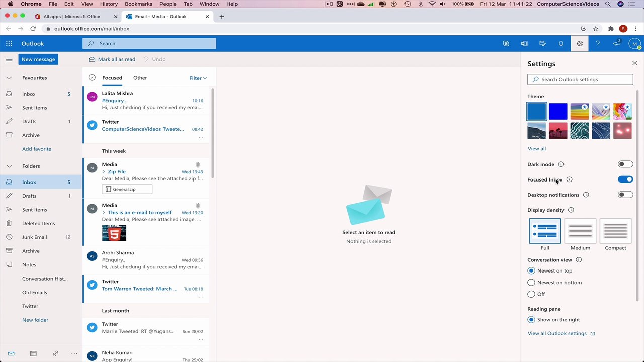Enable Desktop notifications toggle

tap(625, 195)
